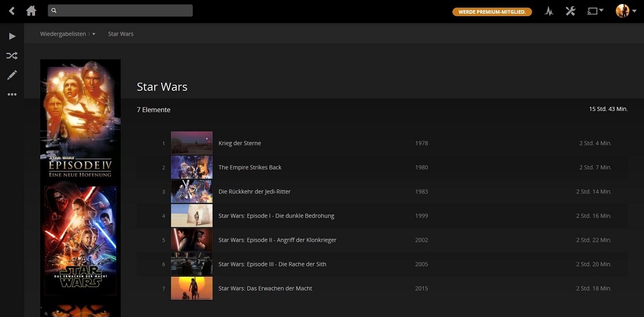Select 'Star Wars: Episode II - Angriff der Klonkrieger'
644x317 pixels.
pos(277,240)
